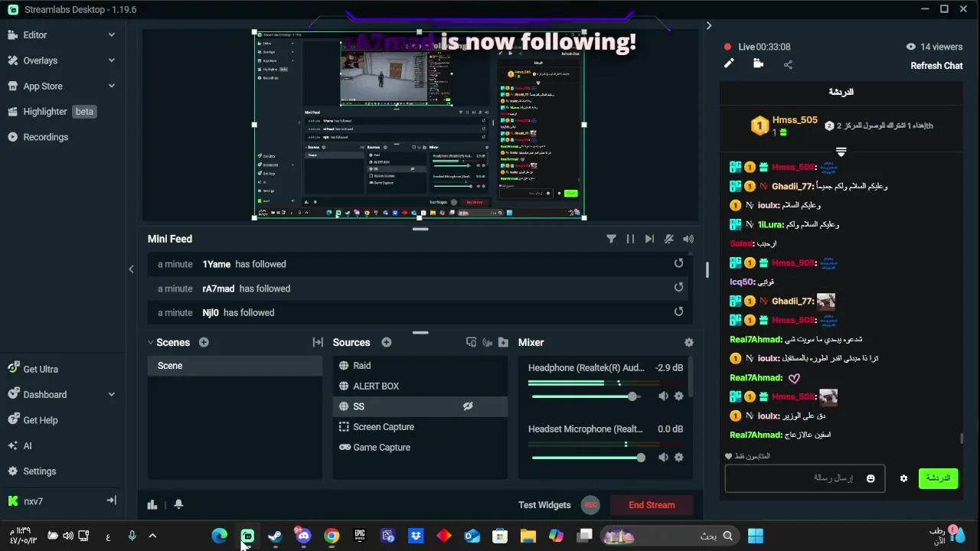
Task: Click the green chat send button
Action: click(x=938, y=478)
